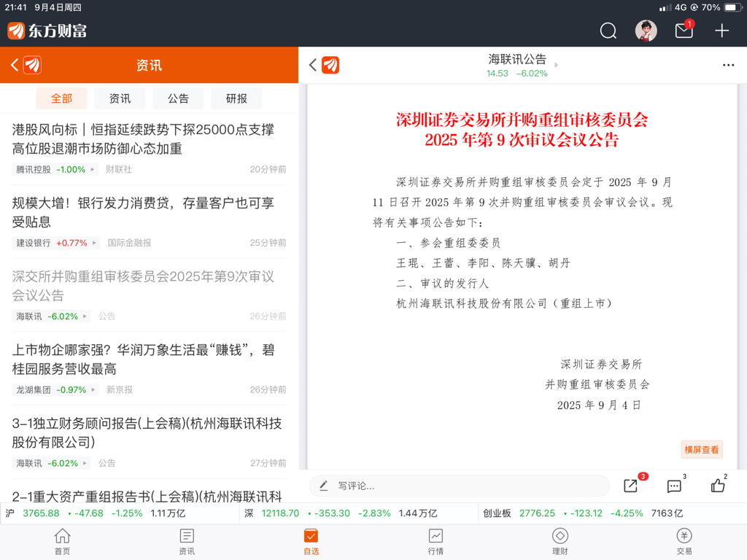Tap the 4G signal status indicator
This screenshot has height=560, width=747.
click(673, 7)
